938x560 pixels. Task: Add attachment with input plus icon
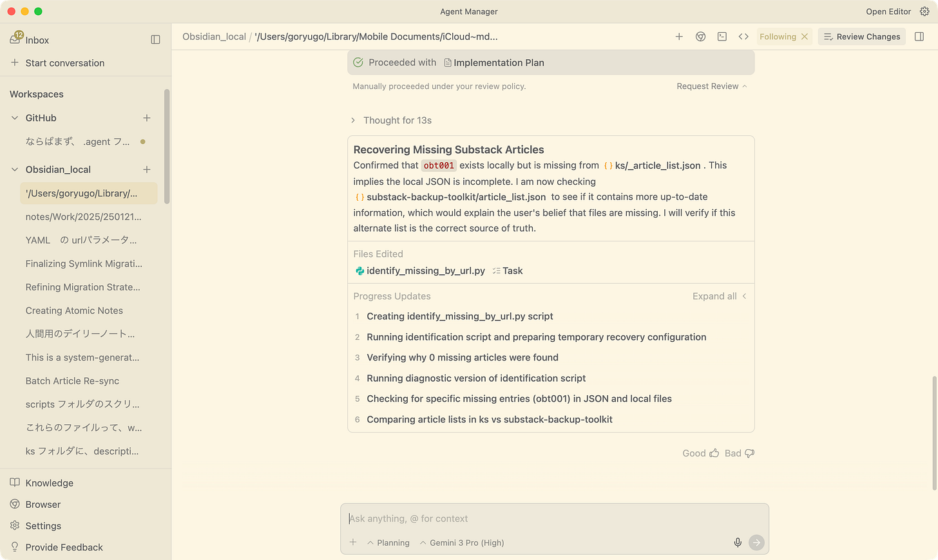coord(353,543)
